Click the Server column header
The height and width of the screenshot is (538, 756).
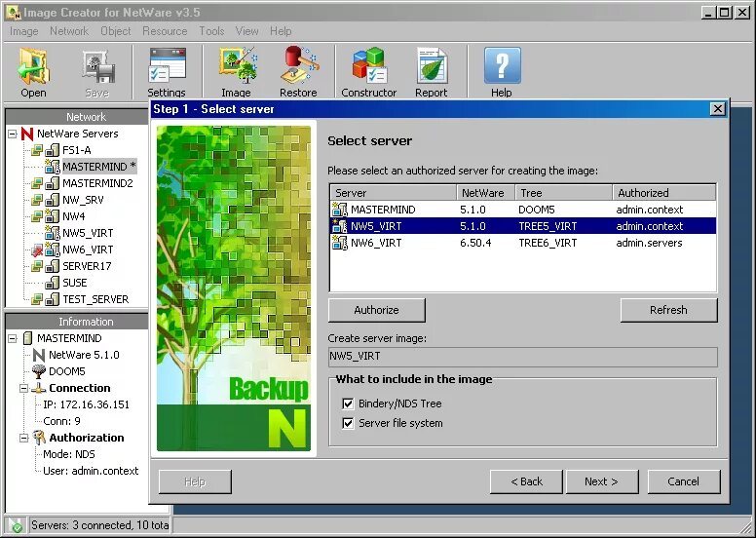click(394, 193)
